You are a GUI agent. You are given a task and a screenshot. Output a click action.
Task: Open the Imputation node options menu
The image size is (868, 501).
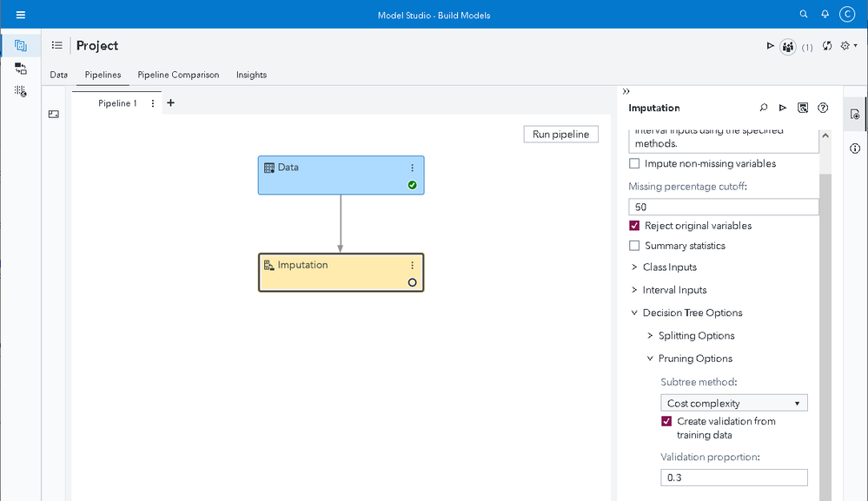(413, 266)
